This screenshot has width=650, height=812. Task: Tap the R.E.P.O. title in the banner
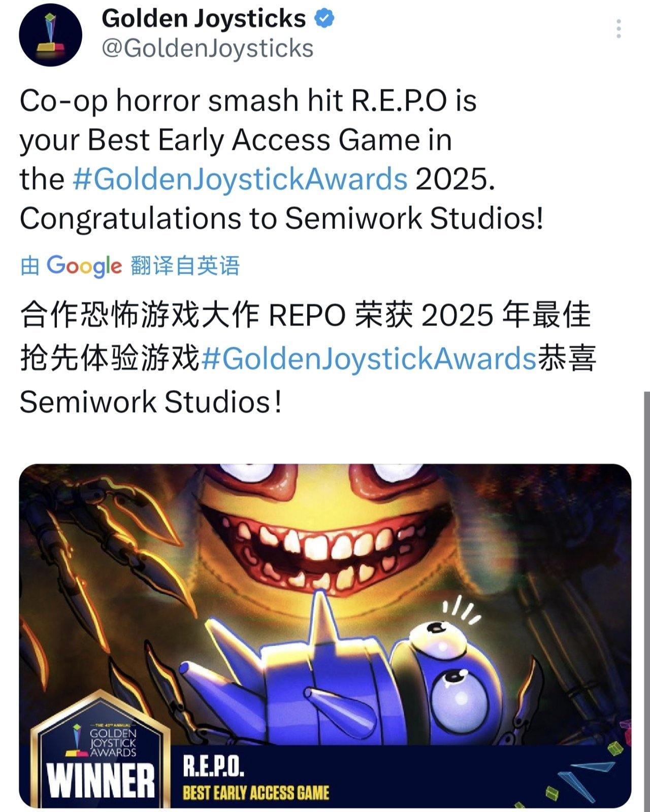pos(214,767)
